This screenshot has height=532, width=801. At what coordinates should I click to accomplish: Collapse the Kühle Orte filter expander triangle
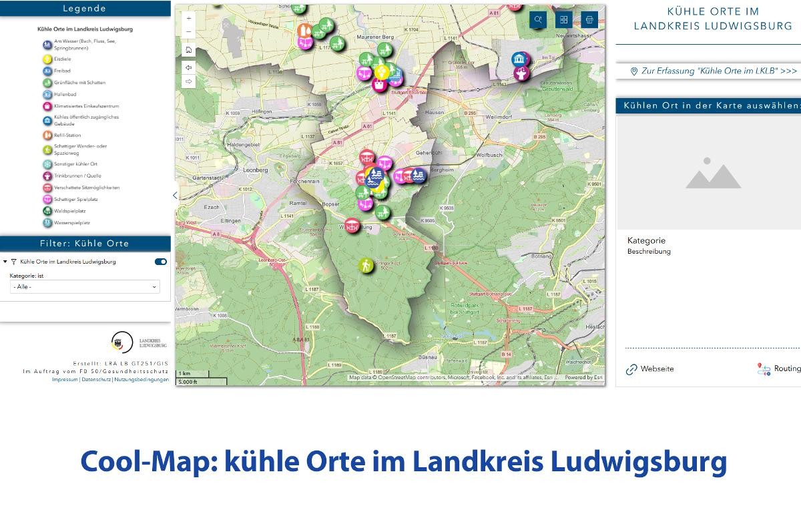(6, 262)
